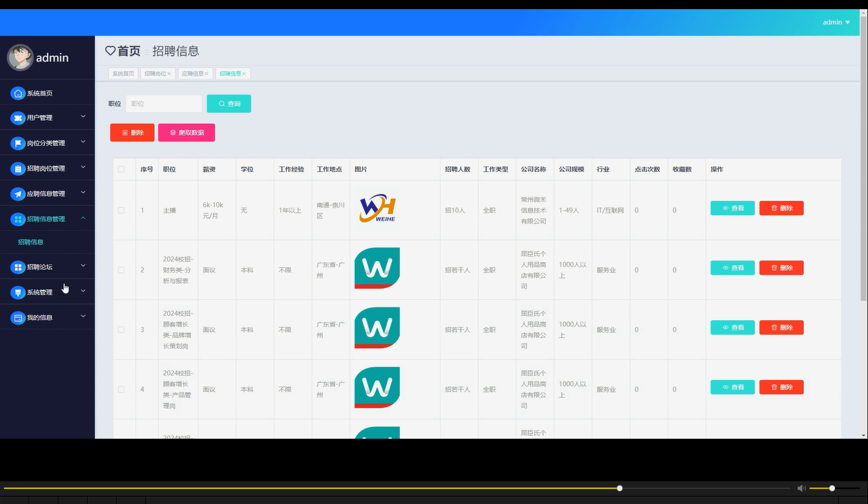
Task: Click the Watsons logo in row 3
Action: [x=377, y=327]
